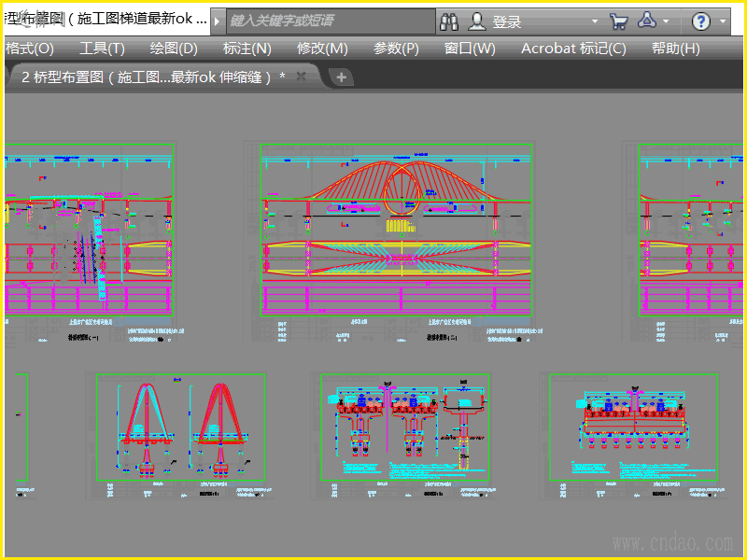Click the binoculars search icon

click(x=449, y=21)
